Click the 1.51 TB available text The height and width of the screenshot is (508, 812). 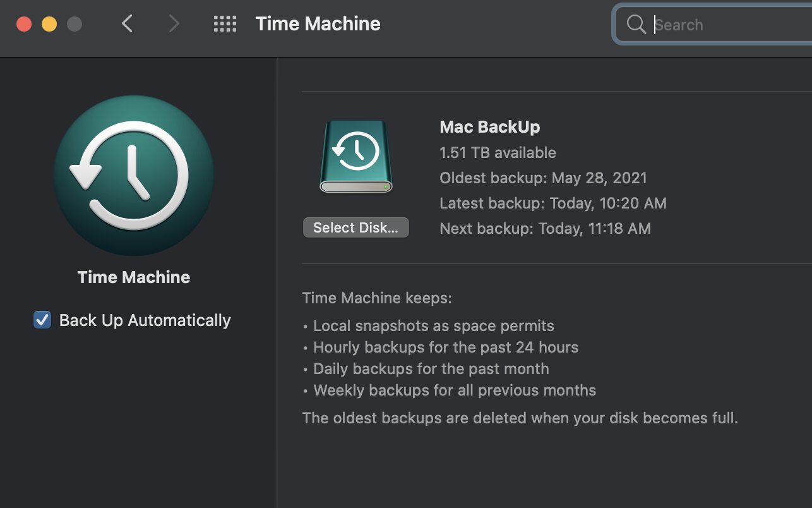498,153
